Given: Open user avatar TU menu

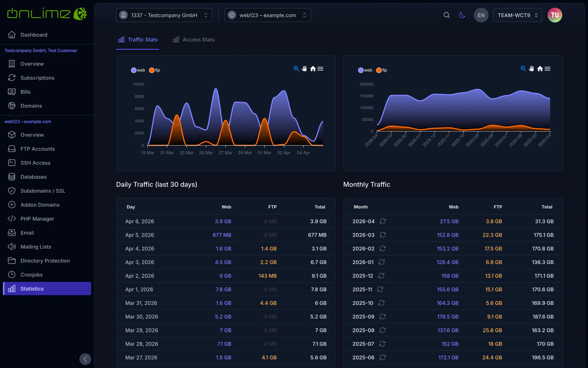Looking at the screenshot, I should 554,15.
